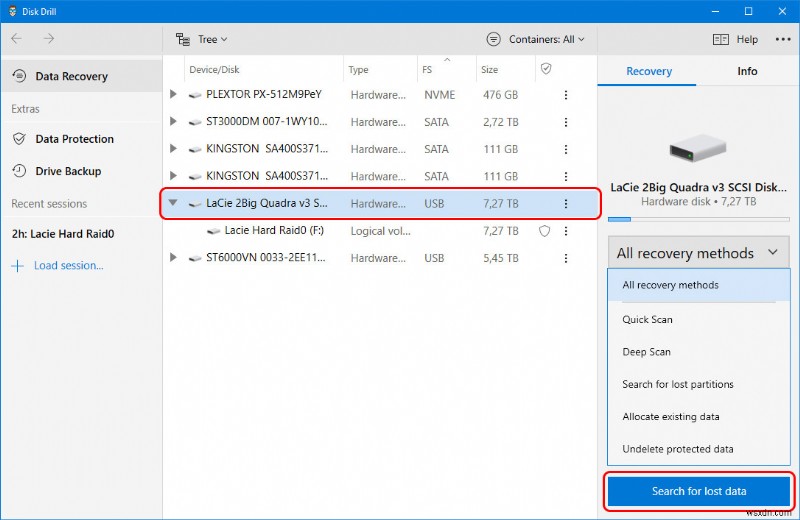The height and width of the screenshot is (520, 800).
Task: Switch to the Recovery tab
Action: point(648,71)
